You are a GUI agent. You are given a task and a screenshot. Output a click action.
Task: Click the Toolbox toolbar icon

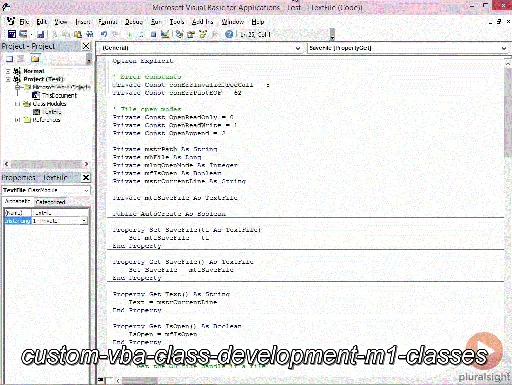pos(215,34)
